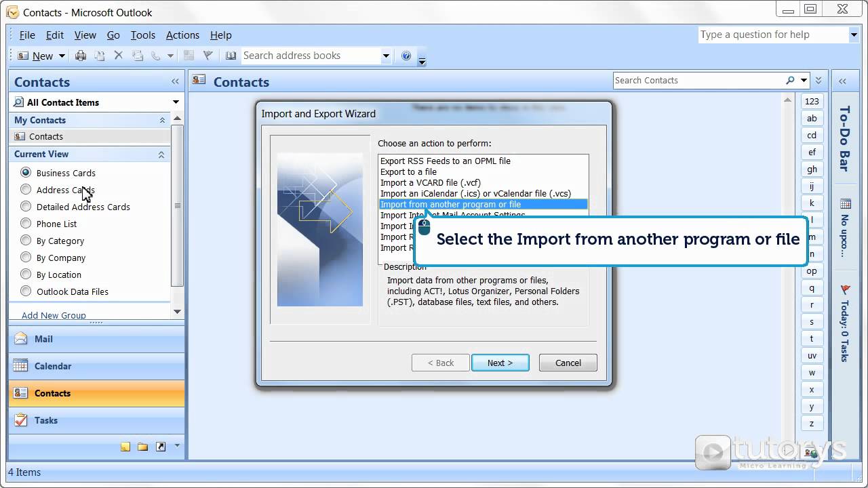Screen dimensions: 868x488
Task: Collapse the Current View section
Action: [x=161, y=155]
